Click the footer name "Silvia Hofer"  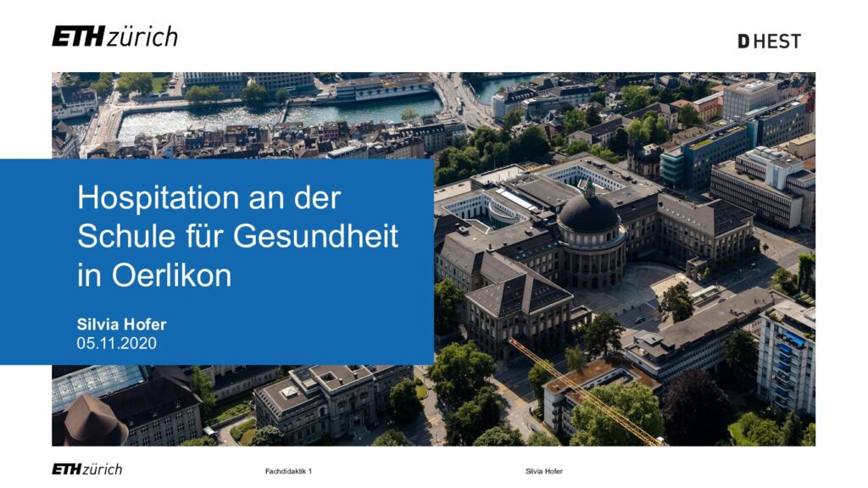coord(543,471)
